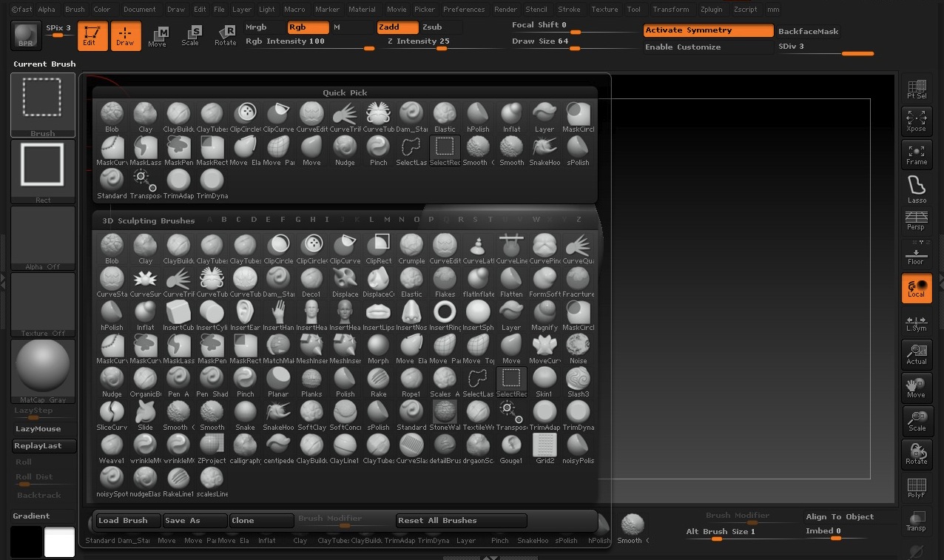
Task: Open the Alpha menu
Action: tap(47, 10)
